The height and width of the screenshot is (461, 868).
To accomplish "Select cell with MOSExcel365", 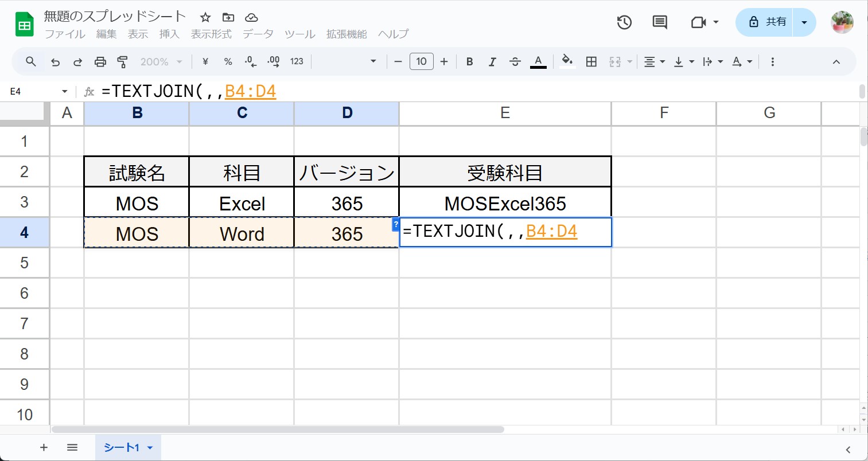I will point(505,203).
